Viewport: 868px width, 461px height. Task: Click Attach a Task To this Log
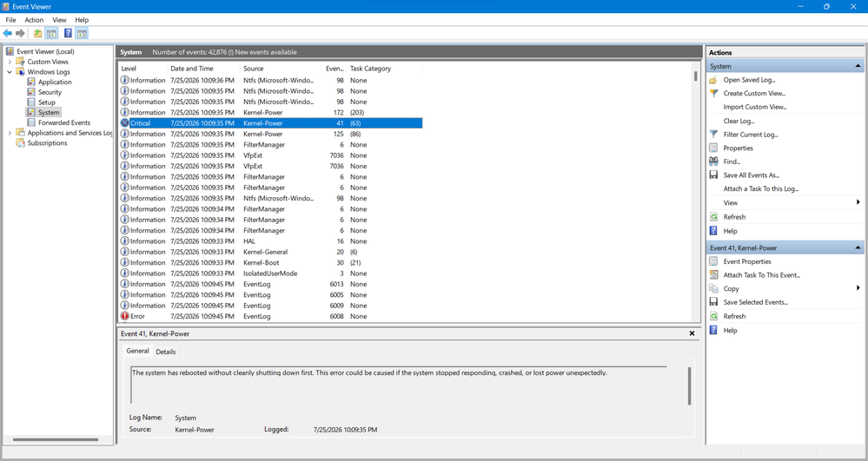pos(760,188)
